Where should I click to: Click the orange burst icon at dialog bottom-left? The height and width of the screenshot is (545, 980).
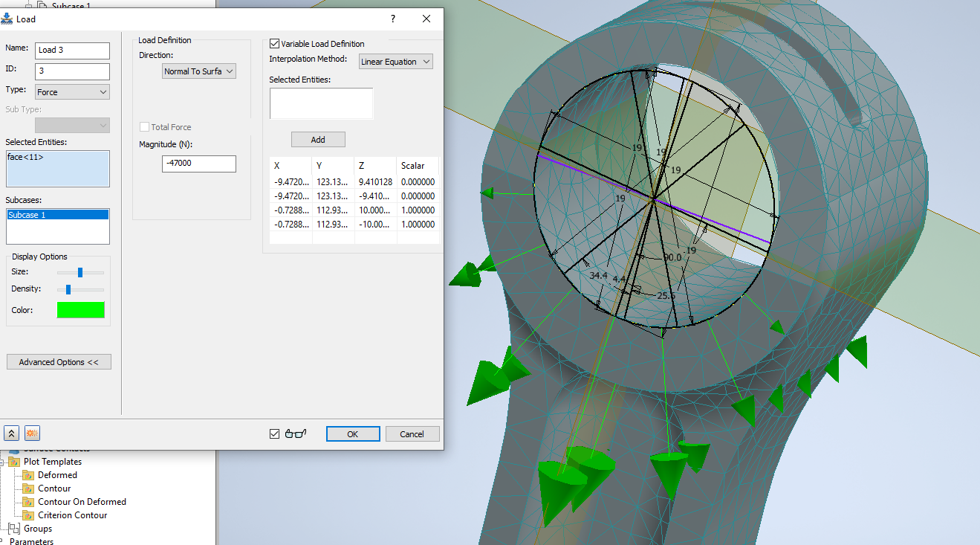point(30,432)
